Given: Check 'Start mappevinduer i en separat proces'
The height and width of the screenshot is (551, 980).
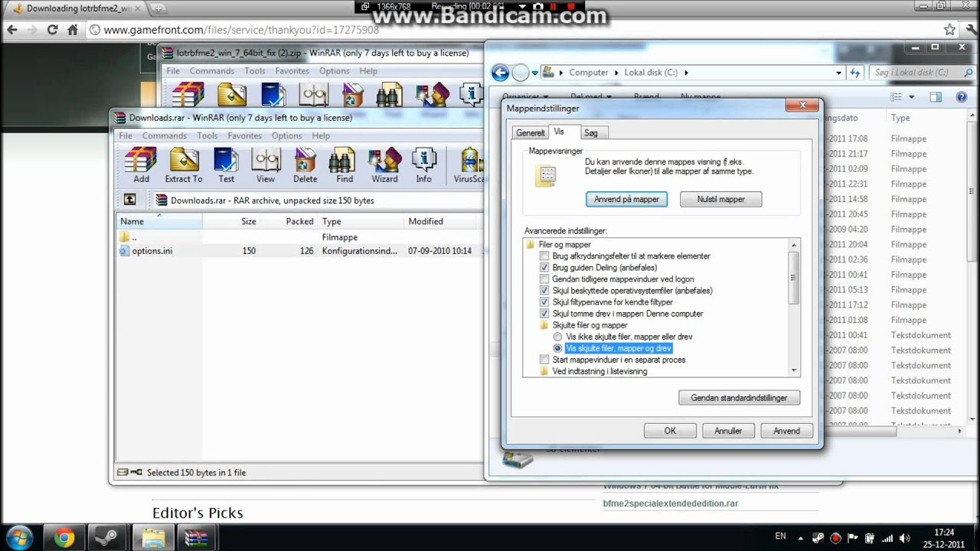Looking at the screenshot, I should click(x=544, y=360).
